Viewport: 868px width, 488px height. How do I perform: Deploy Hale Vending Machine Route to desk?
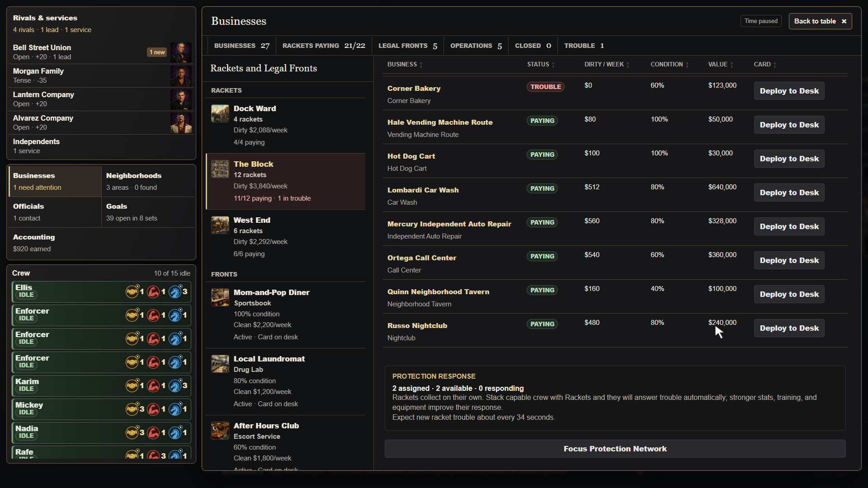(789, 125)
